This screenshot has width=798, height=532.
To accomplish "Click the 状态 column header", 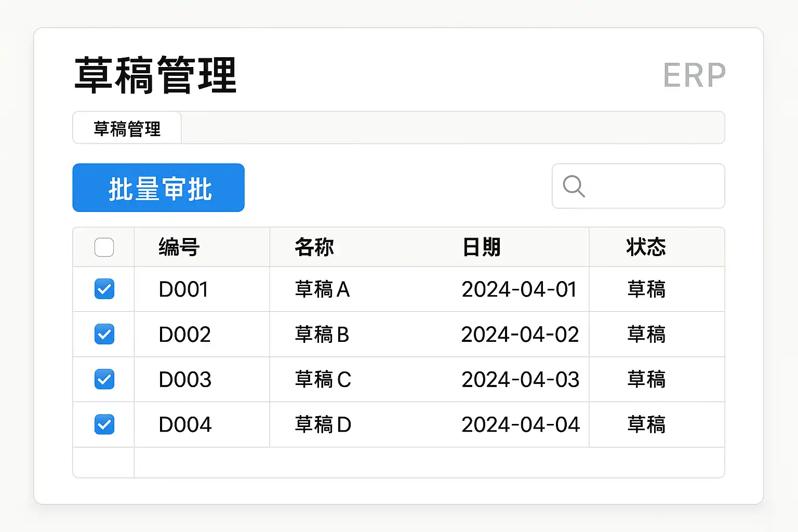I will coord(646,247).
